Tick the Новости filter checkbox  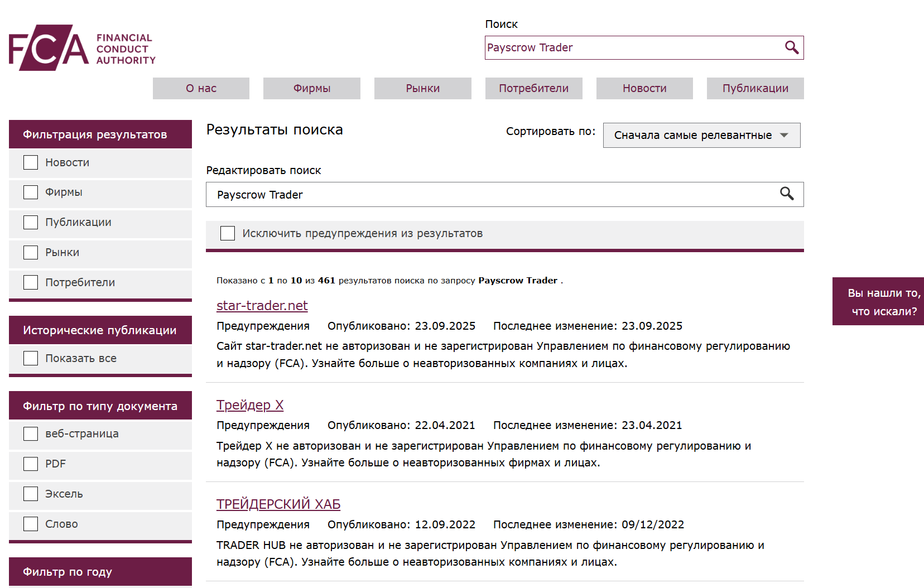(x=31, y=162)
